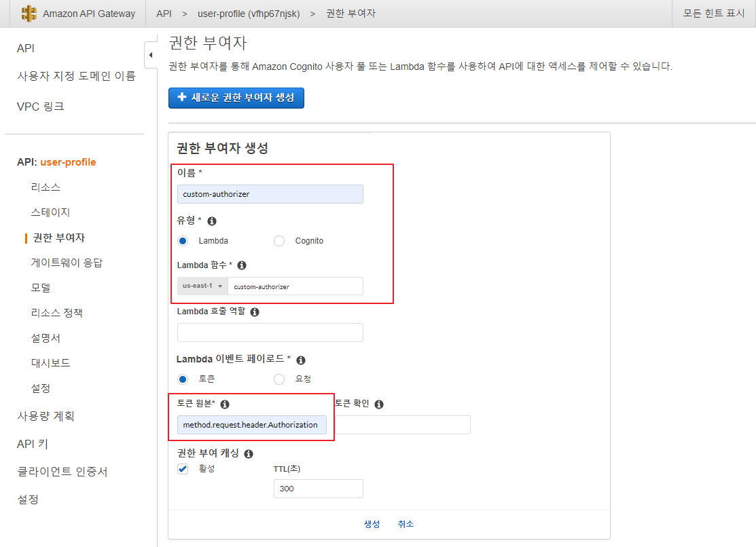Click info icon beside Lambda 이벤트 페이로드
This screenshot has height=547, width=756.
click(301, 360)
